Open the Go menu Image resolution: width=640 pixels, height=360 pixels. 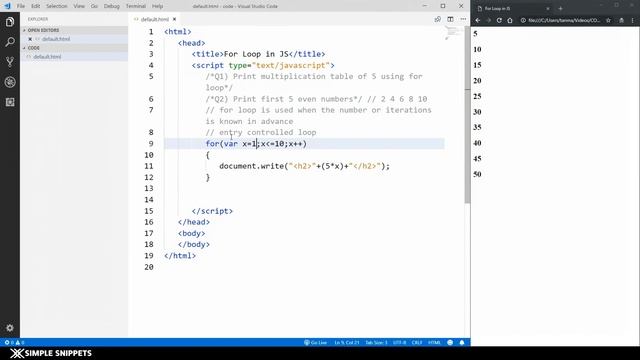tap(94, 6)
